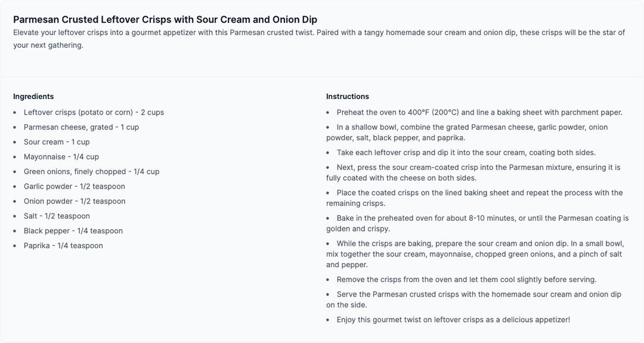Screen dimensions: 644x343
Task: Select the Parmesan cheese, grated ingredient line
Action: coord(81,127)
